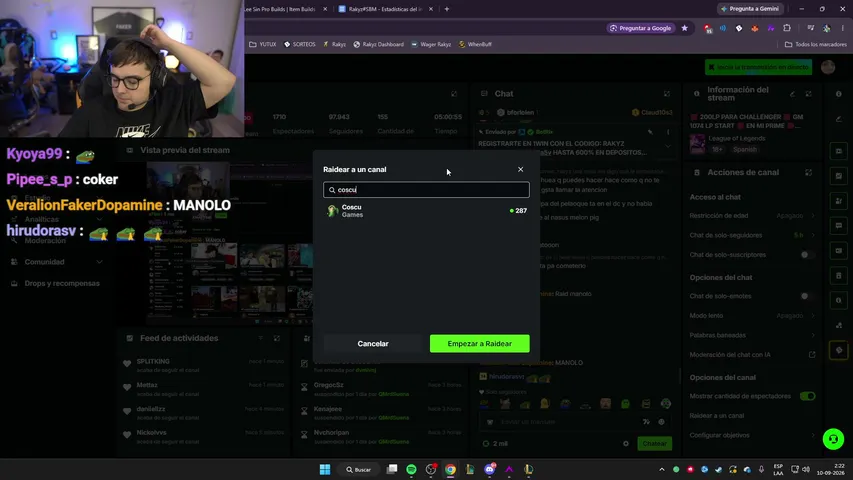
Task: Click the volume icon in system tray
Action: coord(806,470)
